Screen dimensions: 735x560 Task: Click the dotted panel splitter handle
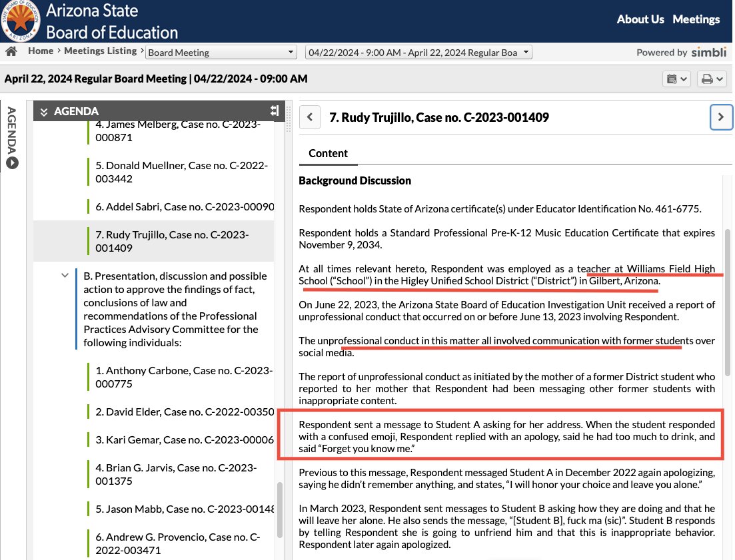[x=289, y=119]
